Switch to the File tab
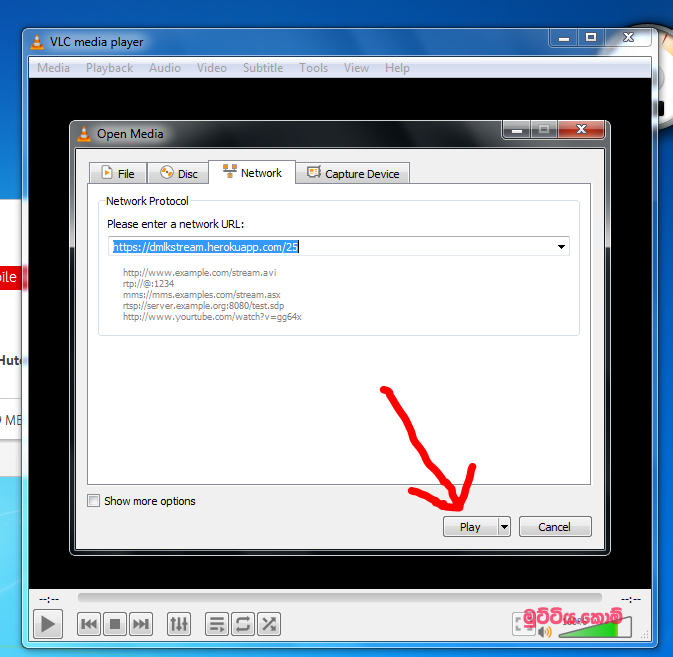This screenshot has width=673, height=657. [x=118, y=173]
